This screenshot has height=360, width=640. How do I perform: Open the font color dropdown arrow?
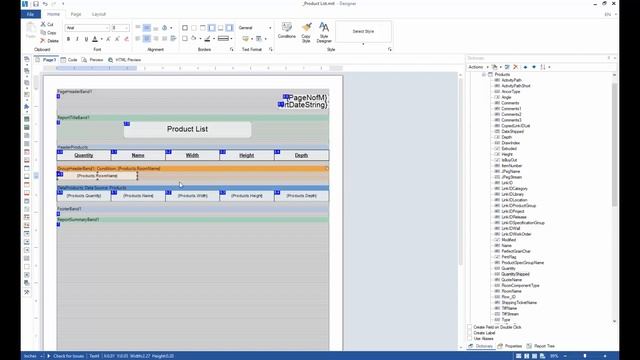point(101,39)
